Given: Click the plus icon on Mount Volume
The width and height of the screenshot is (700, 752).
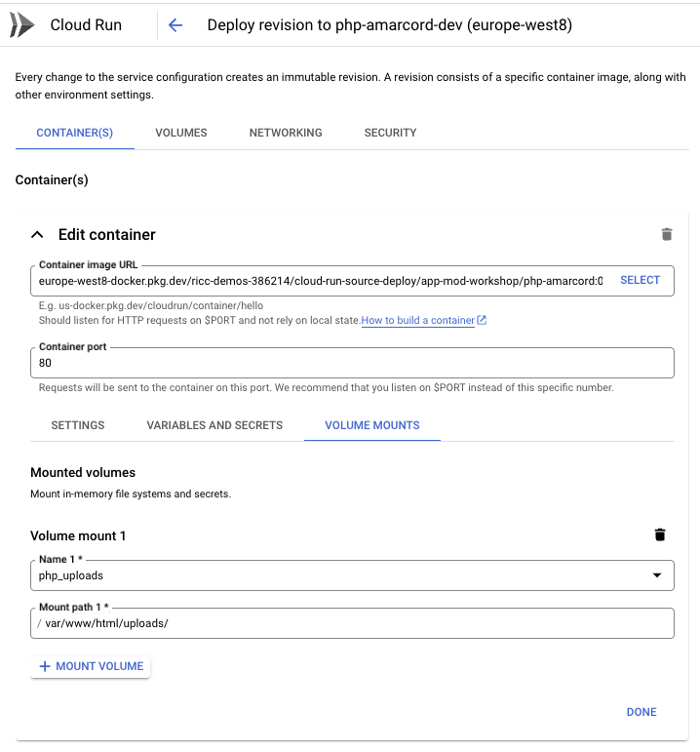Looking at the screenshot, I should (44, 666).
